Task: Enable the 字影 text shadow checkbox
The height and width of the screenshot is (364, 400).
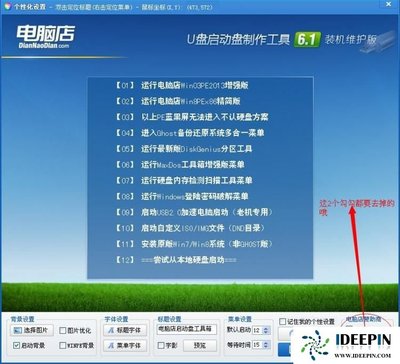Action: point(161,345)
